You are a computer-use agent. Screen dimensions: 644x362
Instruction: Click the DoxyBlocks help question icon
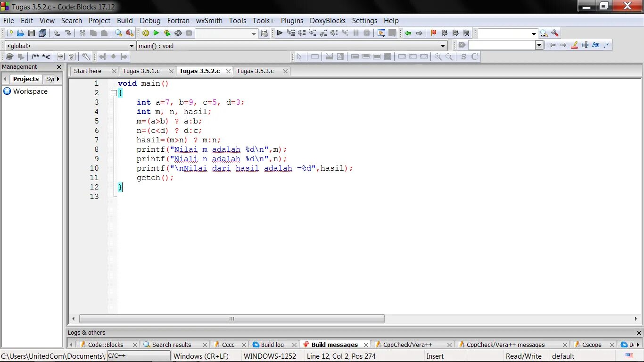pyautogui.click(x=72, y=57)
